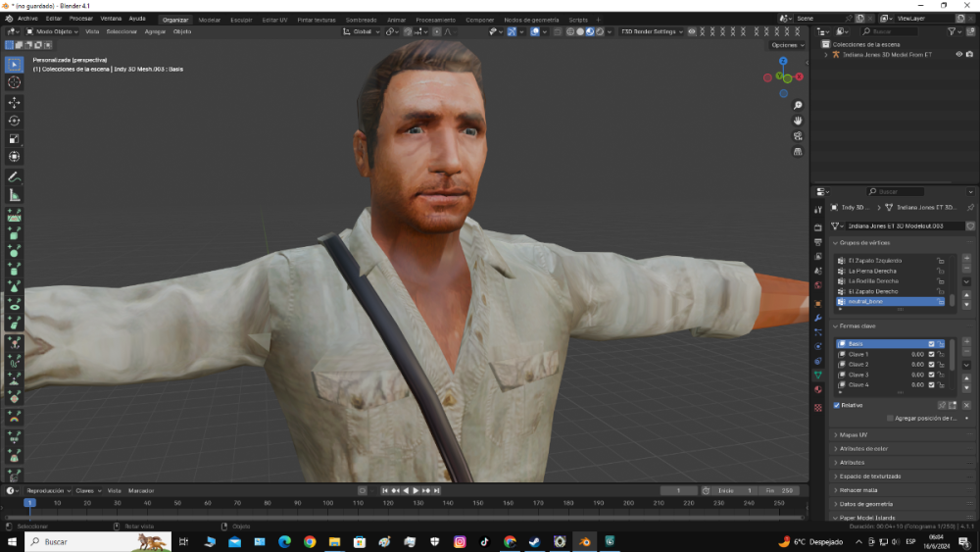Open the Steam icon in the taskbar
980x552 pixels.
pyautogui.click(x=534, y=541)
